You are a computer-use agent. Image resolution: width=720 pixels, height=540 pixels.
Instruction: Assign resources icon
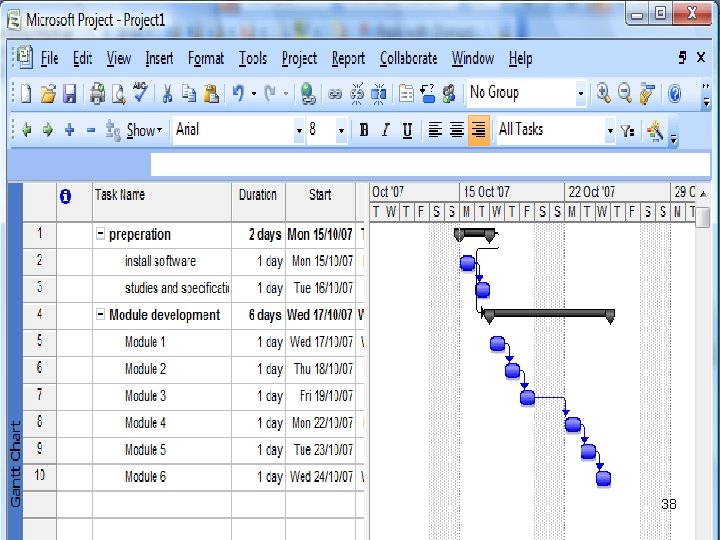(x=449, y=94)
